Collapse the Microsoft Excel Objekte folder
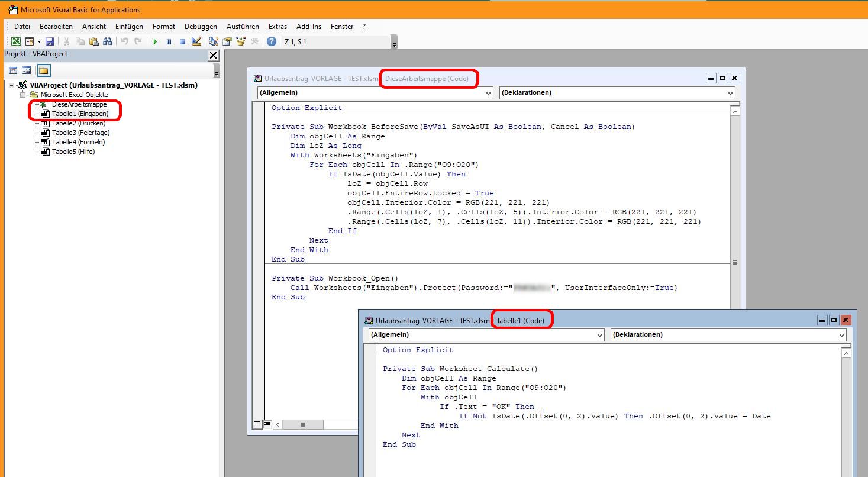 (22, 95)
